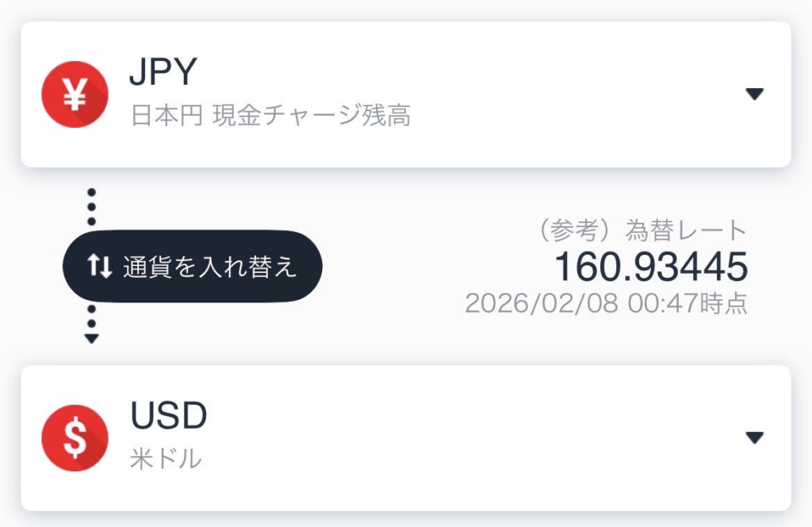Expand the USD currency dropdown arrow
Screen dimensions: 812x527
(x=754, y=437)
